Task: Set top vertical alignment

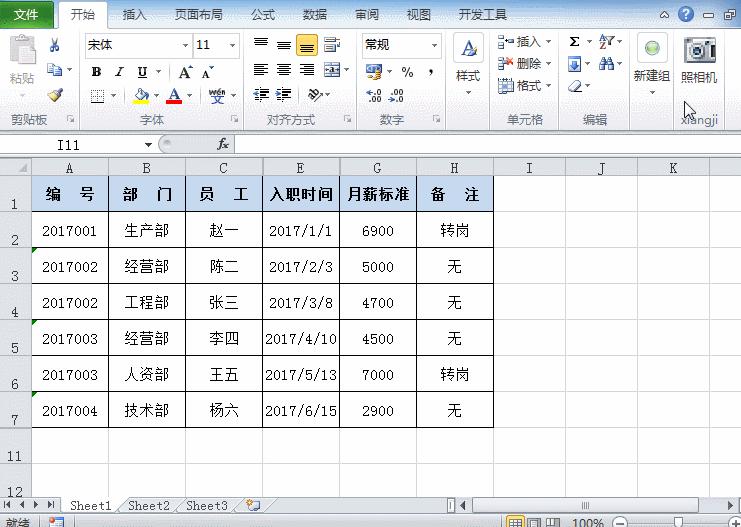Action: click(x=261, y=45)
